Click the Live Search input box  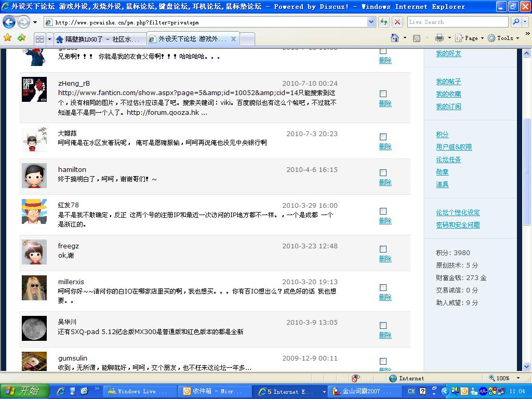point(457,22)
